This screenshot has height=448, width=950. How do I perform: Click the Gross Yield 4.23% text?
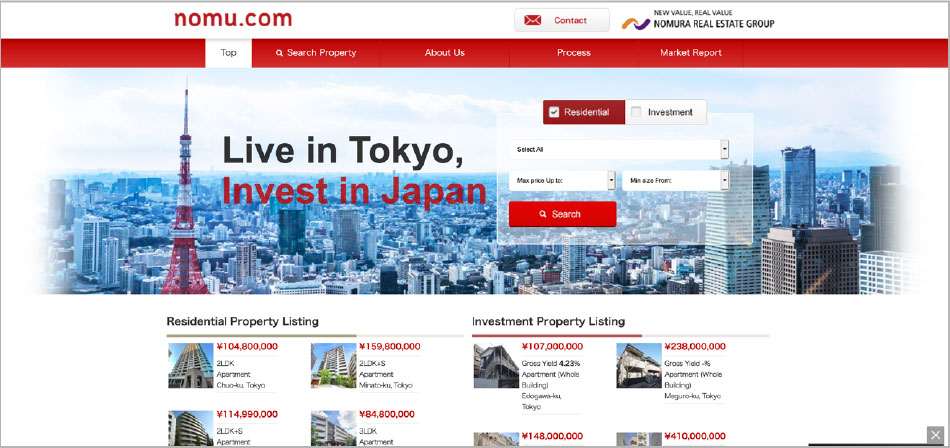551,364
